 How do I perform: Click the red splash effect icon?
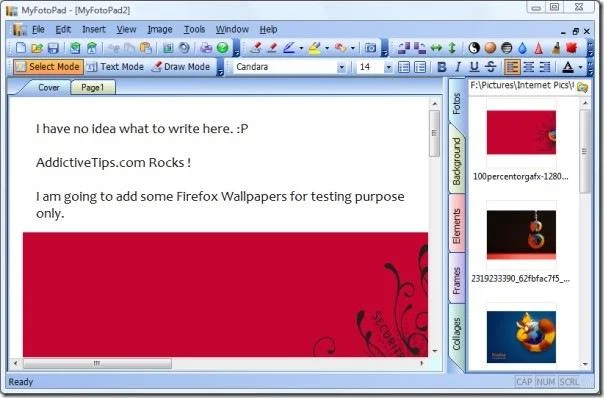[572, 48]
